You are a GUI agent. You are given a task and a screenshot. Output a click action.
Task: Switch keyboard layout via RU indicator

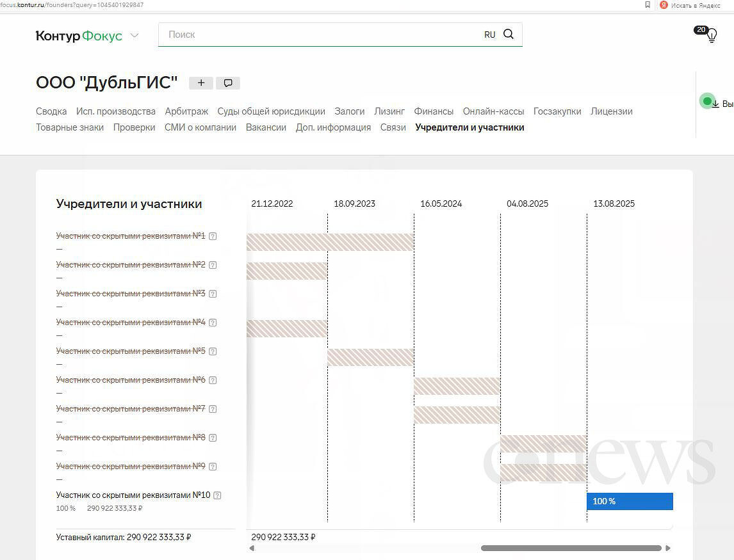tap(489, 35)
